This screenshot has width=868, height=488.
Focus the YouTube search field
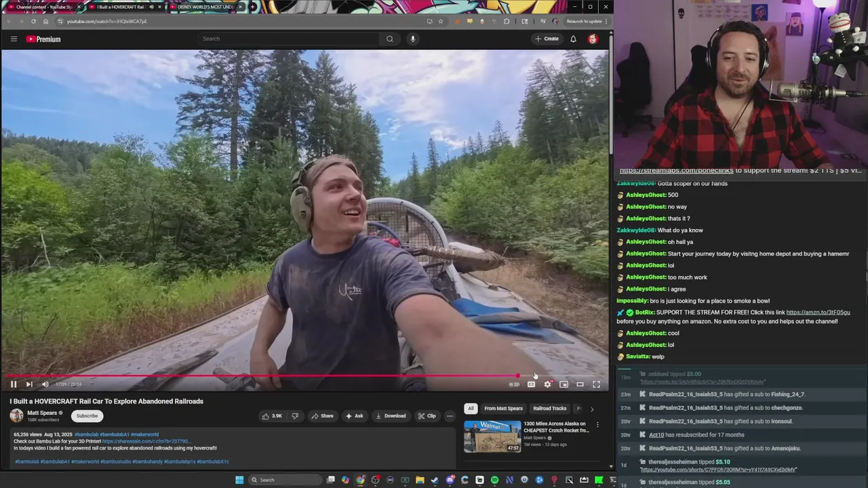coord(288,39)
